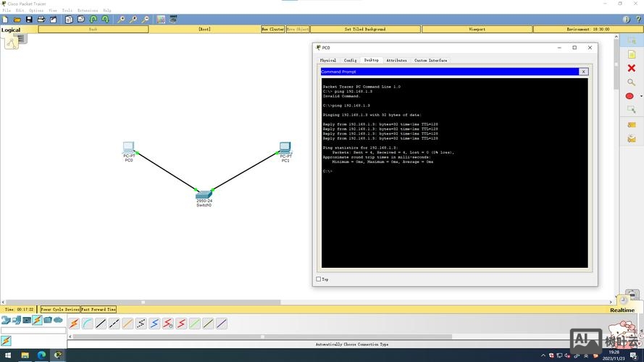Switch to the Logical workspace view
Viewport: 644px width, 362px height.
pos(11,30)
